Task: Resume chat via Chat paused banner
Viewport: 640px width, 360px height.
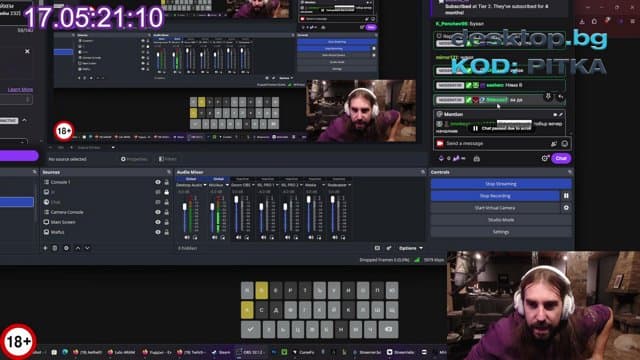Action: point(502,128)
